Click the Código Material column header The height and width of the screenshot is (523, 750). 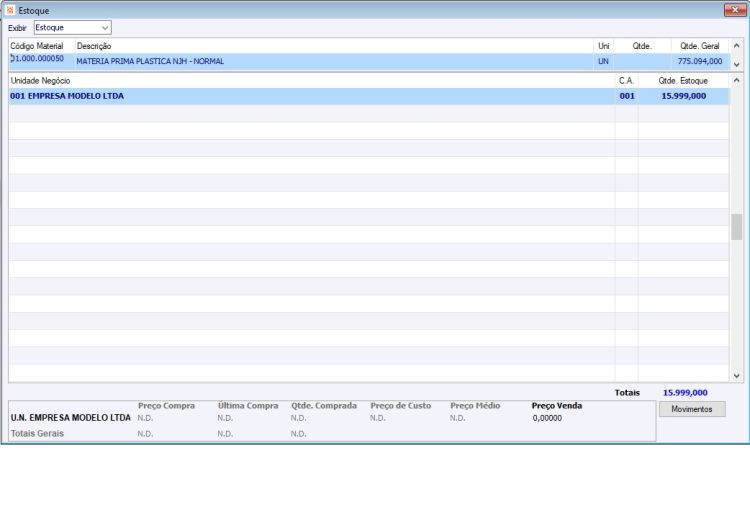(x=37, y=46)
